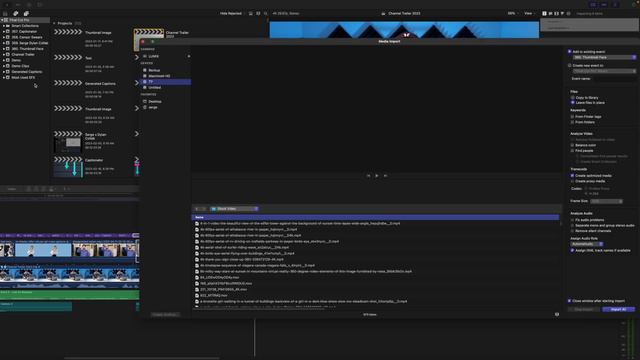
Task: Show the video inspector icon
Action: tap(544, 13)
